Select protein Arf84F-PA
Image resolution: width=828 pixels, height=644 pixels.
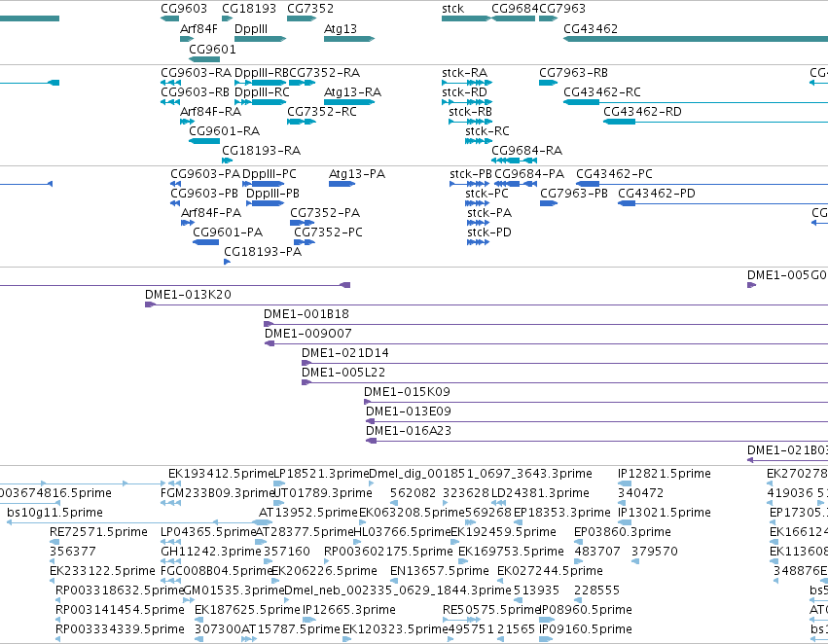[188, 223]
